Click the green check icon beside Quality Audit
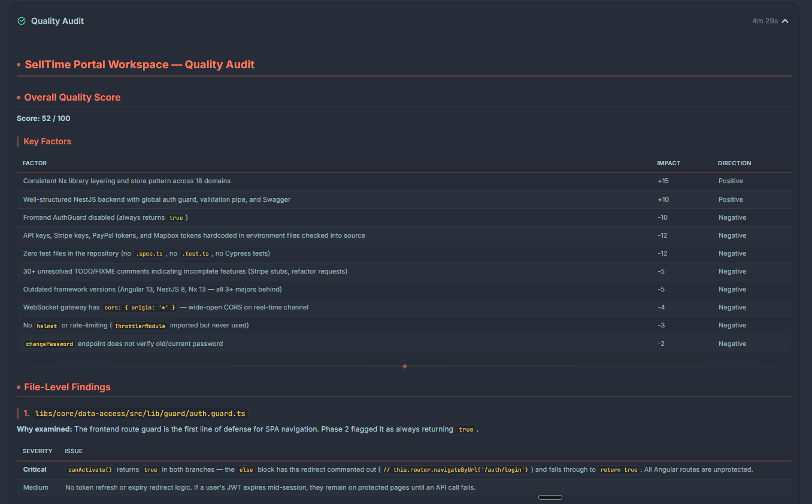Screen dimensions: 812x504 (22, 21)
